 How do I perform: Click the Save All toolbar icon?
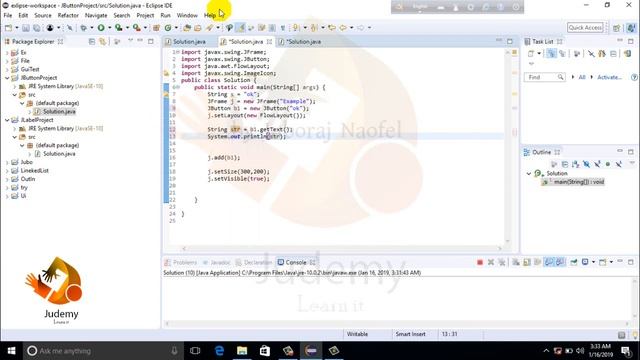pyautogui.click(x=36, y=28)
